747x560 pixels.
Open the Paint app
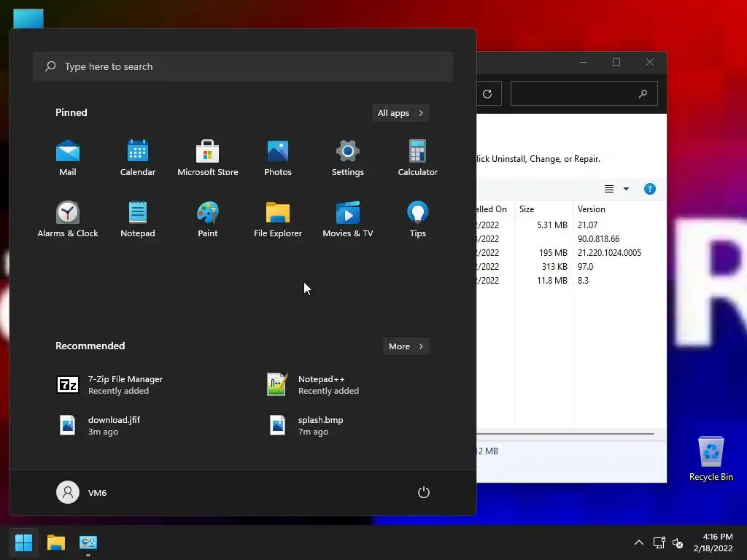[208, 219]
